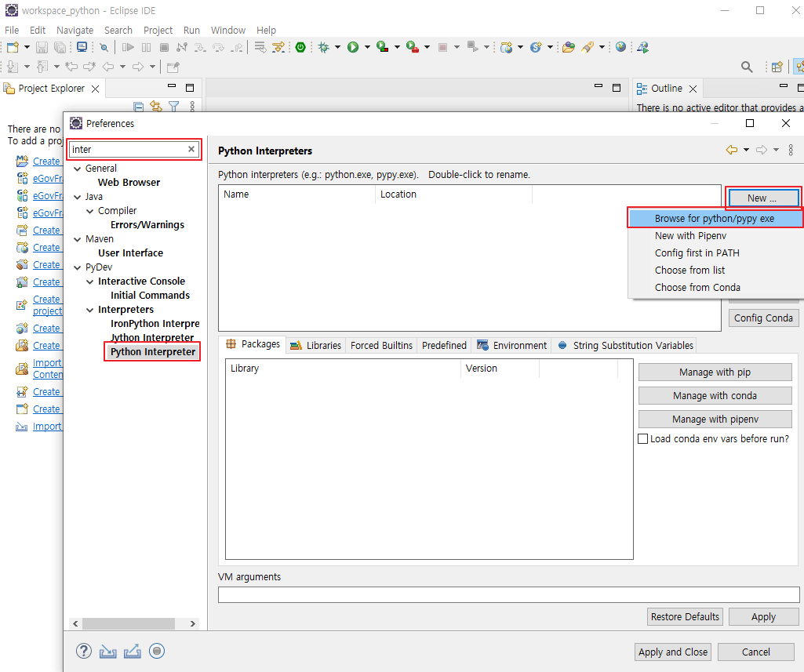
Task: Click the record circle icon at Preferences bottom
Action: point(156,651)
